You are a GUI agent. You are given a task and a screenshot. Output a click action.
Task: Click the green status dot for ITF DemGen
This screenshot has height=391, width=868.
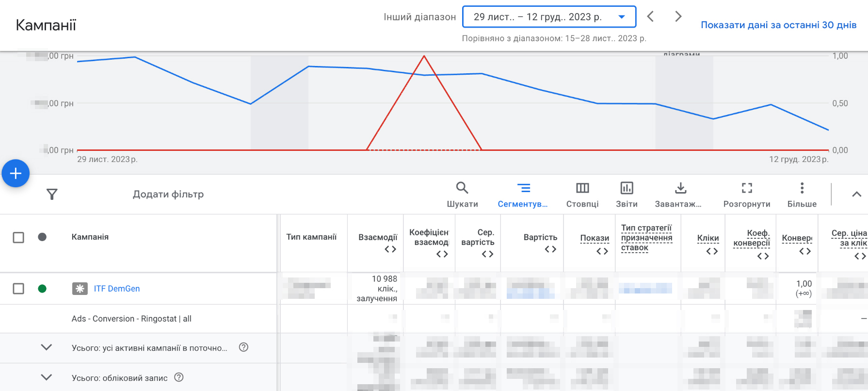pos(42,289)
